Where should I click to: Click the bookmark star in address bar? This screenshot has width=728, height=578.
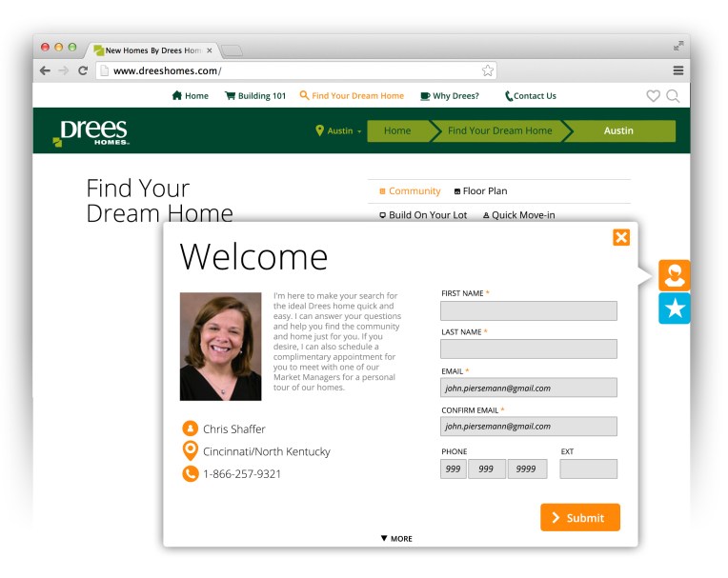click(488, 70)
